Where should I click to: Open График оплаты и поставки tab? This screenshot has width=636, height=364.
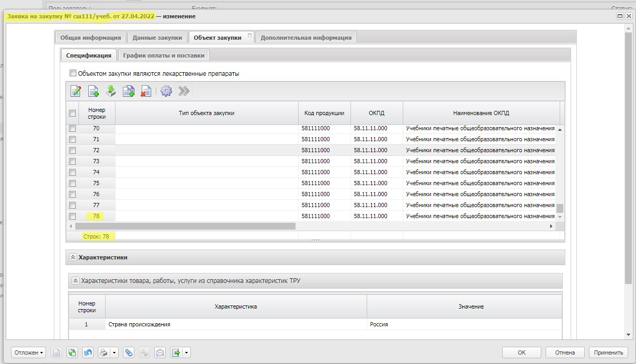[x=164, y=55]
